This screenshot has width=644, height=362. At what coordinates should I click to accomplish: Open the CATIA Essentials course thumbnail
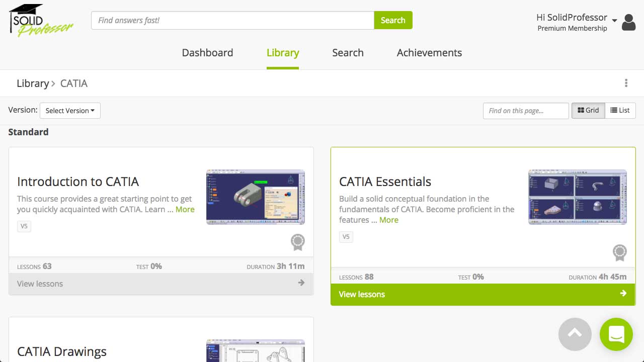[577, 197]
